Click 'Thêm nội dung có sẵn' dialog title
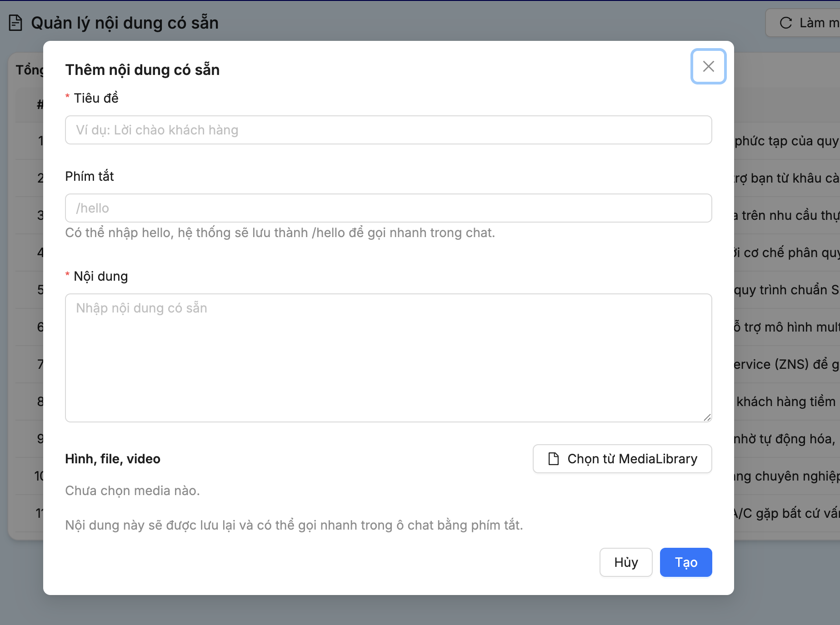The image size is (840, 625). pyautogui.click(x=142, y=69)
